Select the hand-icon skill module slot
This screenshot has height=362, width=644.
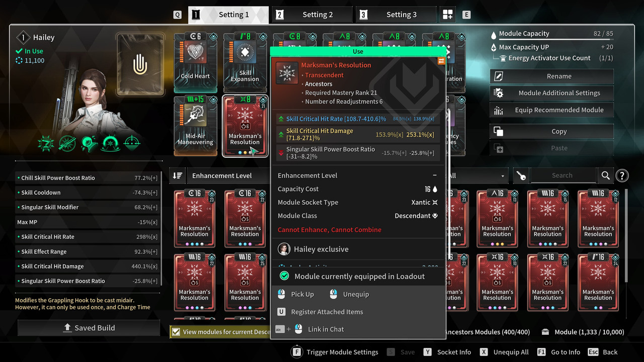pos(140,64)
